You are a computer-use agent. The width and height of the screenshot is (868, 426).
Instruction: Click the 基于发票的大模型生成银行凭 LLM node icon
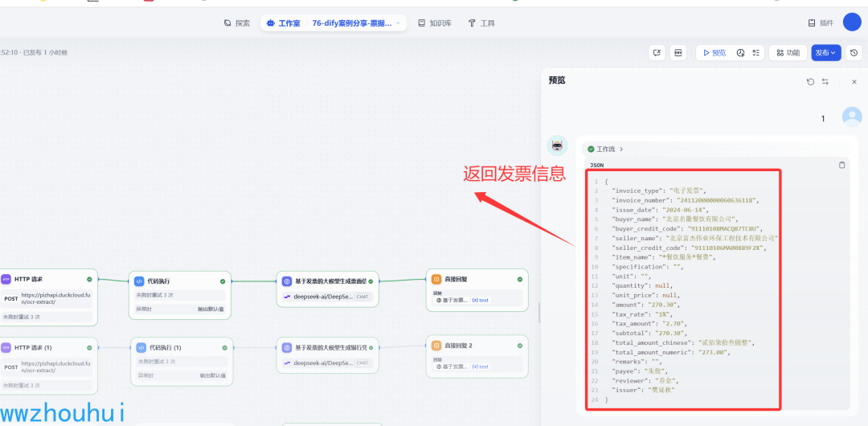pos(287,348)
